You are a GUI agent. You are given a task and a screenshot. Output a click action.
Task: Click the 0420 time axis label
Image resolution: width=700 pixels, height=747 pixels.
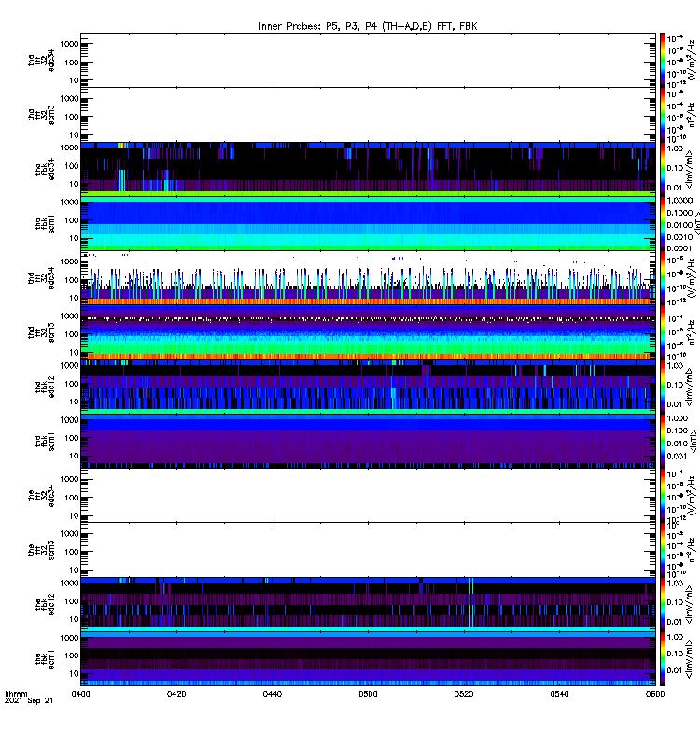point(176,694)
